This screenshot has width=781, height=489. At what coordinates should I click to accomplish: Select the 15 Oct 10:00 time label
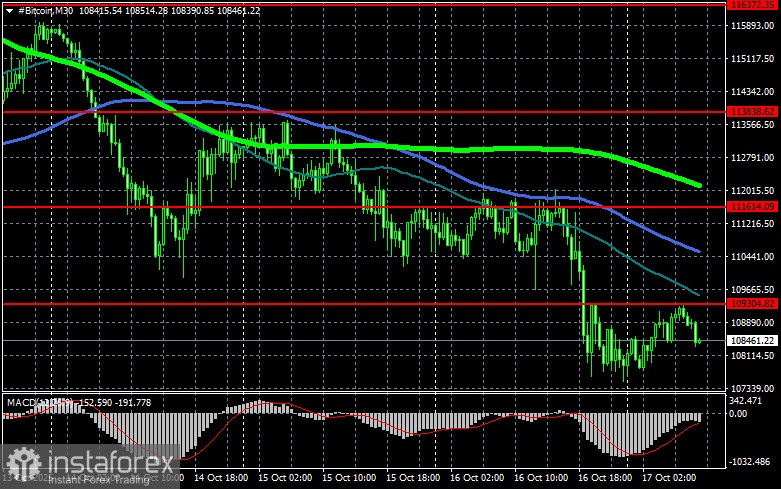point(349,478)
